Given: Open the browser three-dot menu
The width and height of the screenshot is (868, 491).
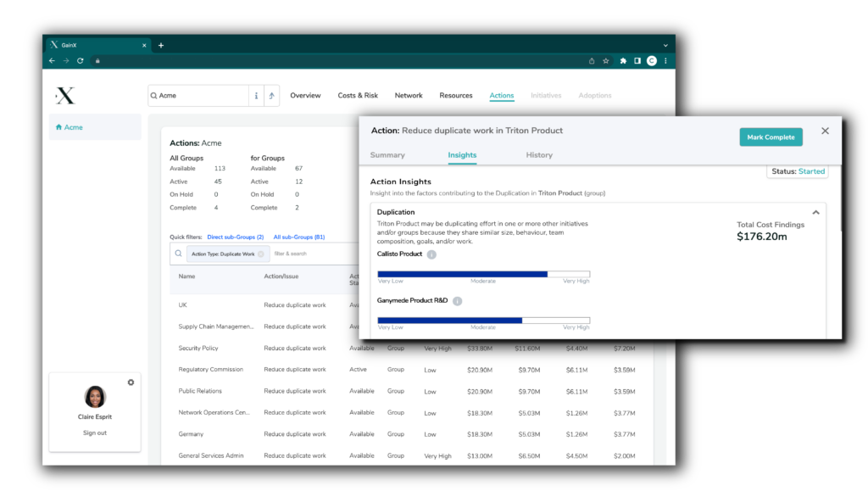Looking at the screenshot, I should pyautogui.click(x=666, y=60).
